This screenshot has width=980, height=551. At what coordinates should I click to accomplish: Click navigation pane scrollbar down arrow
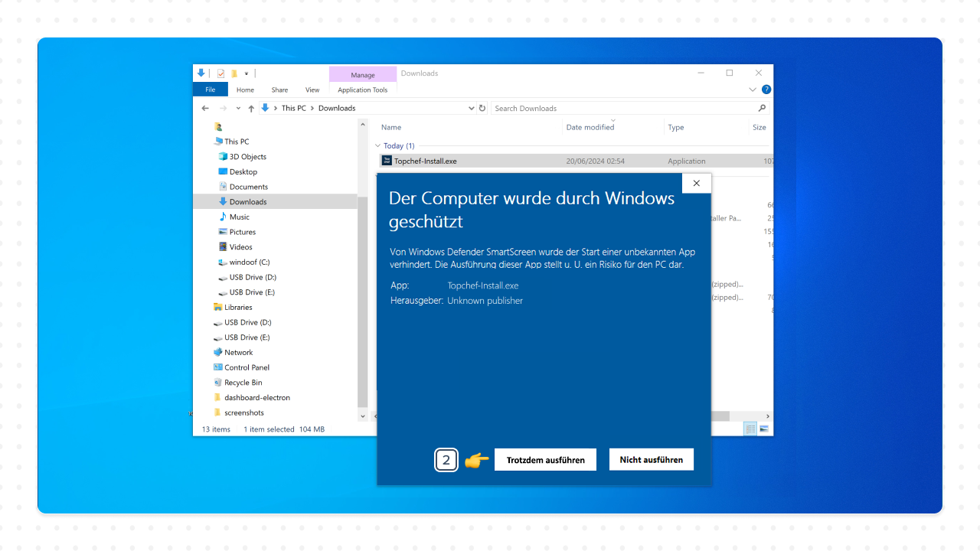click(x=363, y=416)
